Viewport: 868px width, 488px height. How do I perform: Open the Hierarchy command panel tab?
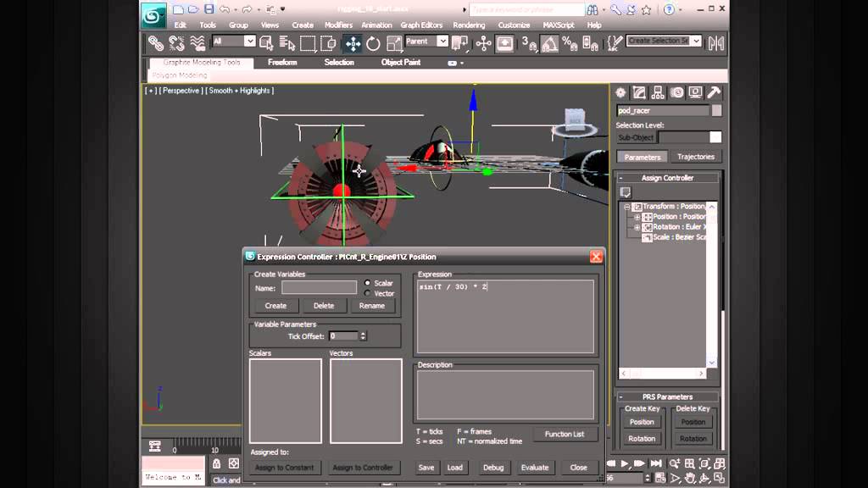tap(658, 92)
